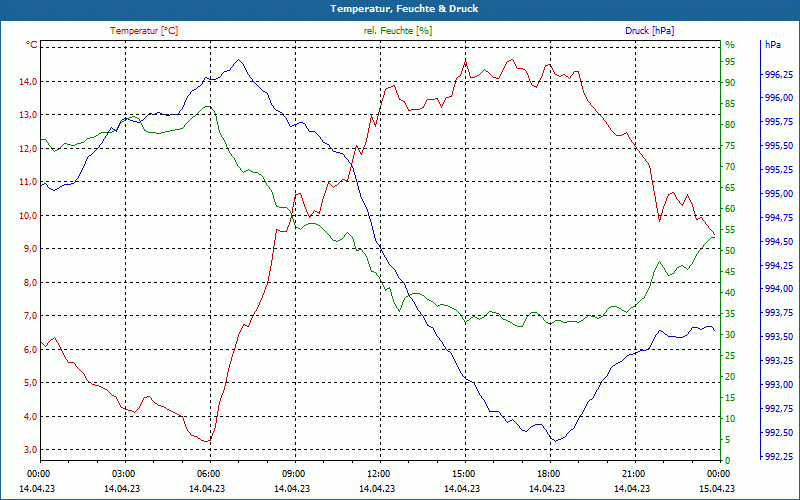The image size is (800, 500).
Task: Click the green humidity tick value '90'
Action: pyautogui.click(x=730, y=83)
